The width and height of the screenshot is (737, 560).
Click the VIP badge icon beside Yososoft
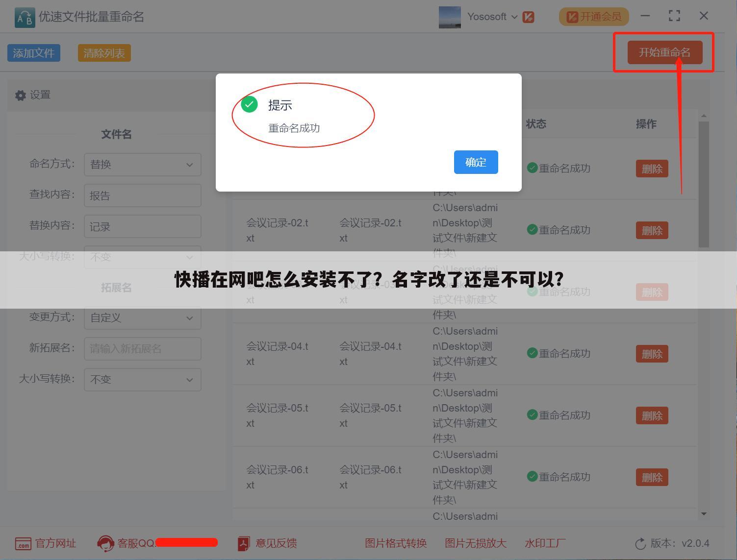(528, 17)
